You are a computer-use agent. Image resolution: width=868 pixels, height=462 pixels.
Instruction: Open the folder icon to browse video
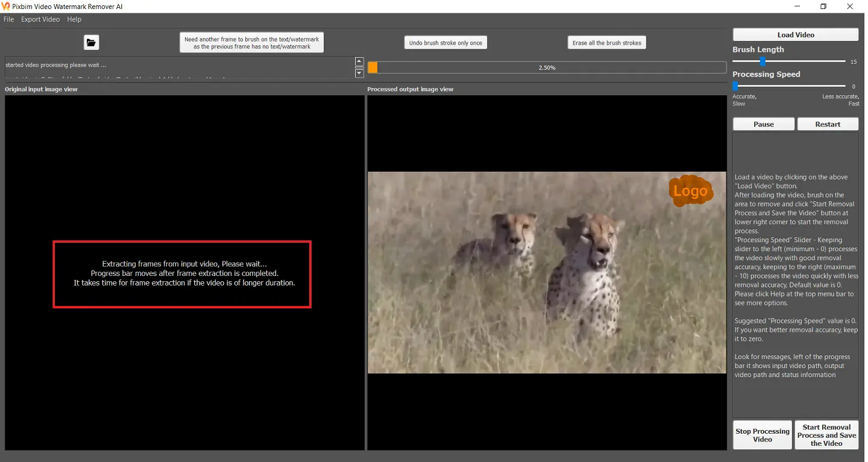coord(91,42)
